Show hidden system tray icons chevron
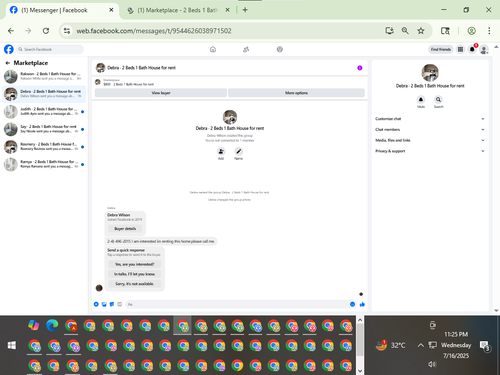Viewport: 500px width, 375px height. point(421,345)
